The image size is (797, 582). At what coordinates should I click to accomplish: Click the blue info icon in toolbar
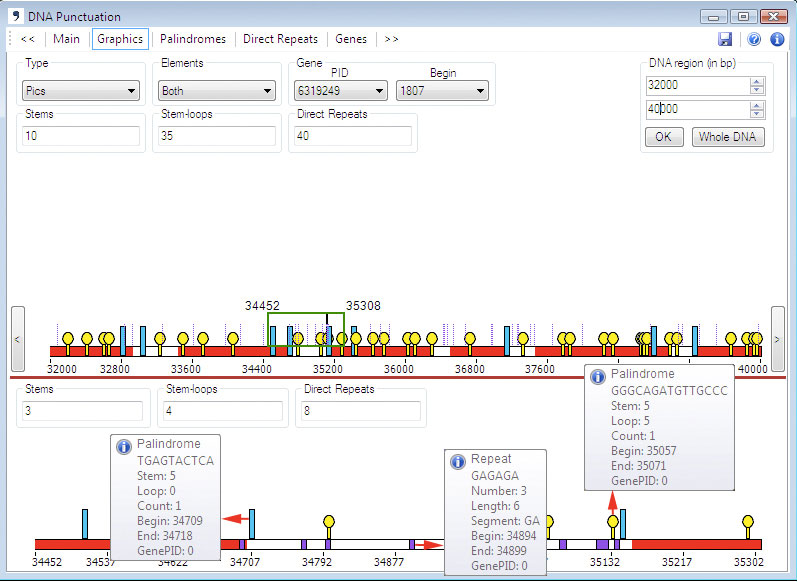coord(777,39)
